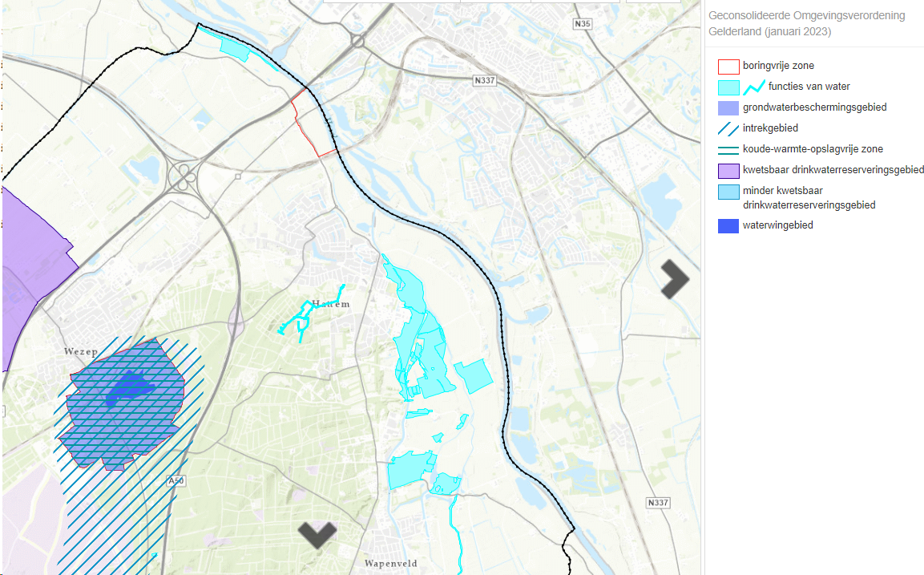Click the Hattem town label
The height and width of the screenshot is (575, 924).
(x=330, y=304)
